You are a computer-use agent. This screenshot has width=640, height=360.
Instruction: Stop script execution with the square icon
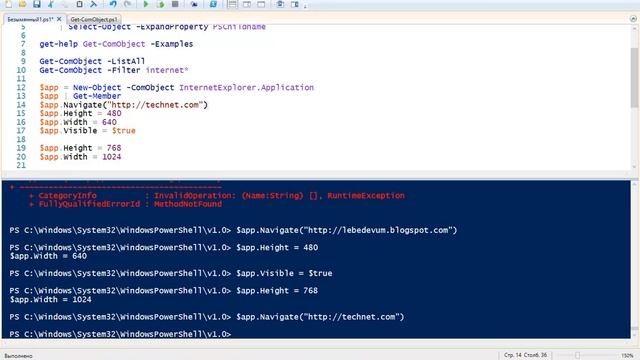click(x=175, y=4)
